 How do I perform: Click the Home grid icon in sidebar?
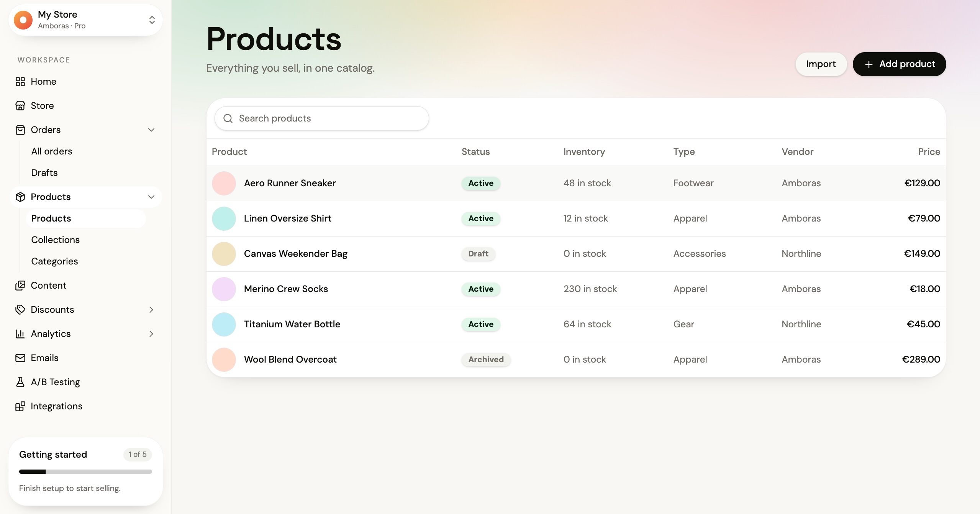(20, 82)
